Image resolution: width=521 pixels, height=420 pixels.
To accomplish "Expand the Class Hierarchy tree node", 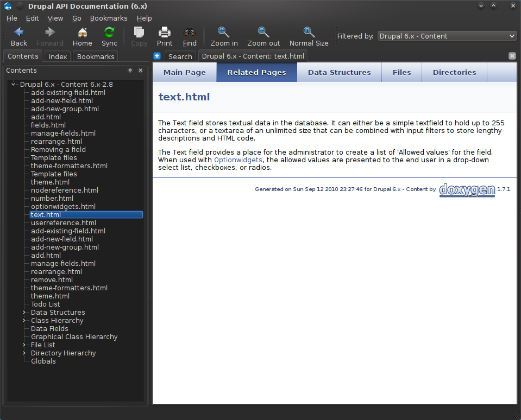I will coord(24,321).
